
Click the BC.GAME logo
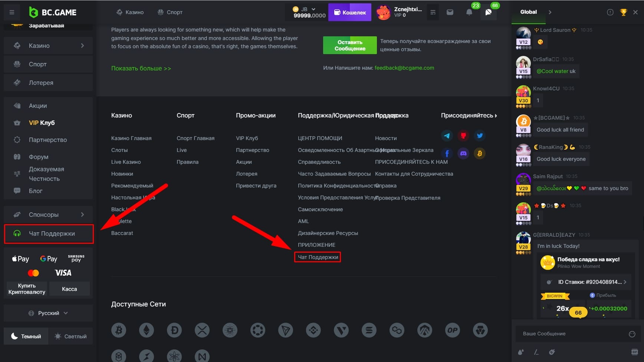tap(53, 12)
